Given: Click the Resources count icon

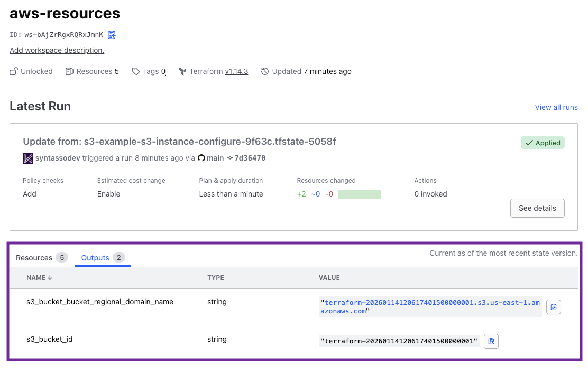Looking at the screenshot, I should click(69, 71).
